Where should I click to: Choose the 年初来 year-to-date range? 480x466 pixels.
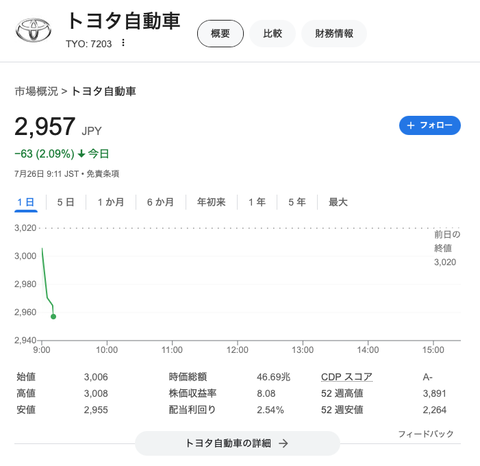click(x=211, y=202)
